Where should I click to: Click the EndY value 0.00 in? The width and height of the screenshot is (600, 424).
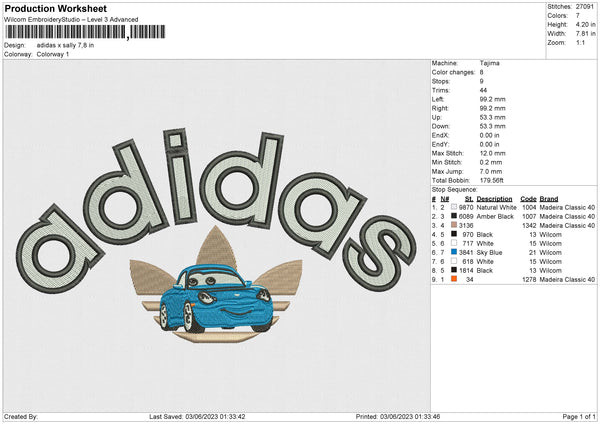click(489, 144)
